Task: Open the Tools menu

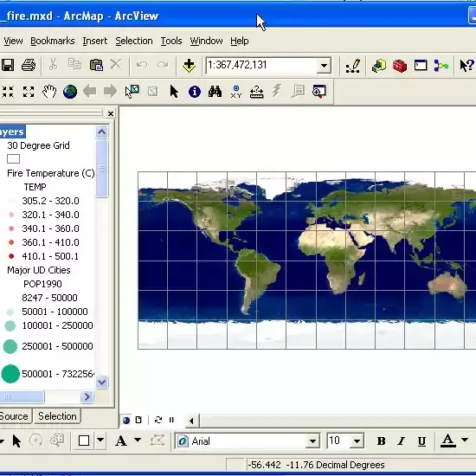Action: tap(171, 41)
